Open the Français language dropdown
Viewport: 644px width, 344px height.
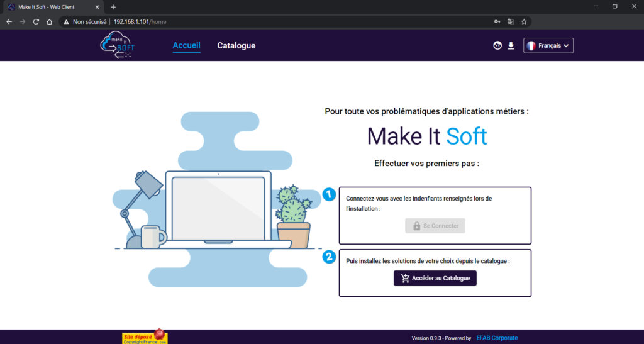(x=548, y=45)
